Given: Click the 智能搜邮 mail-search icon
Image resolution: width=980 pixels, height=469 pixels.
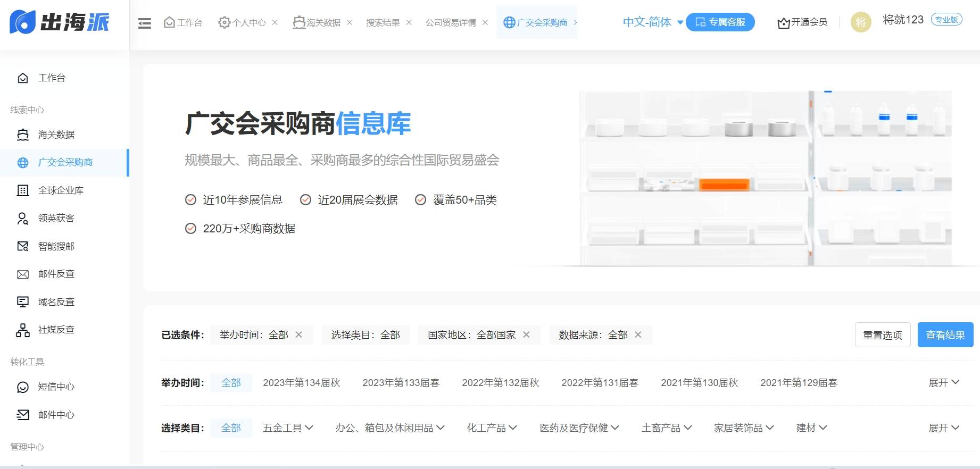Looking at the screenshot, I should point(23,246).
